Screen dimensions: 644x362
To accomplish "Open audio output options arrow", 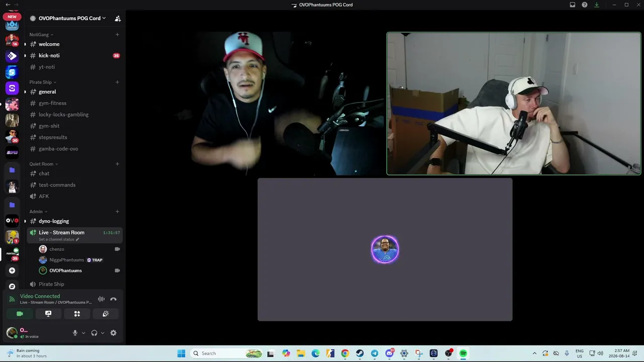I will tap(103, 333).
